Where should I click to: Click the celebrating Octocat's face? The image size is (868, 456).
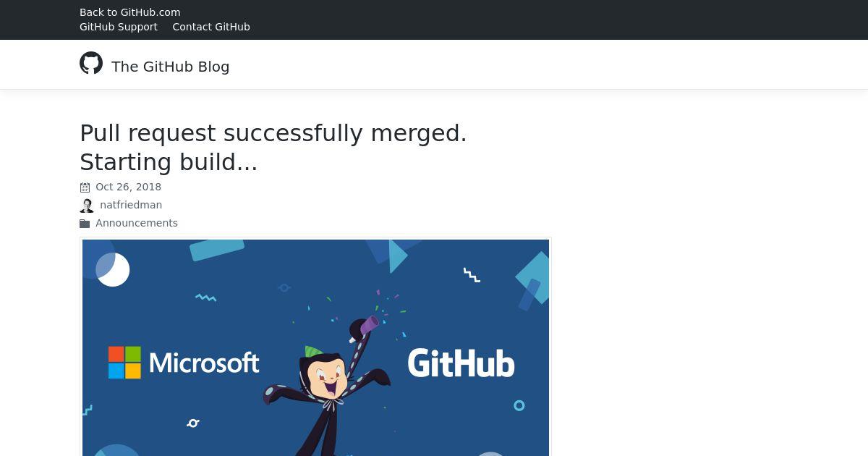[x=325, y=379]
